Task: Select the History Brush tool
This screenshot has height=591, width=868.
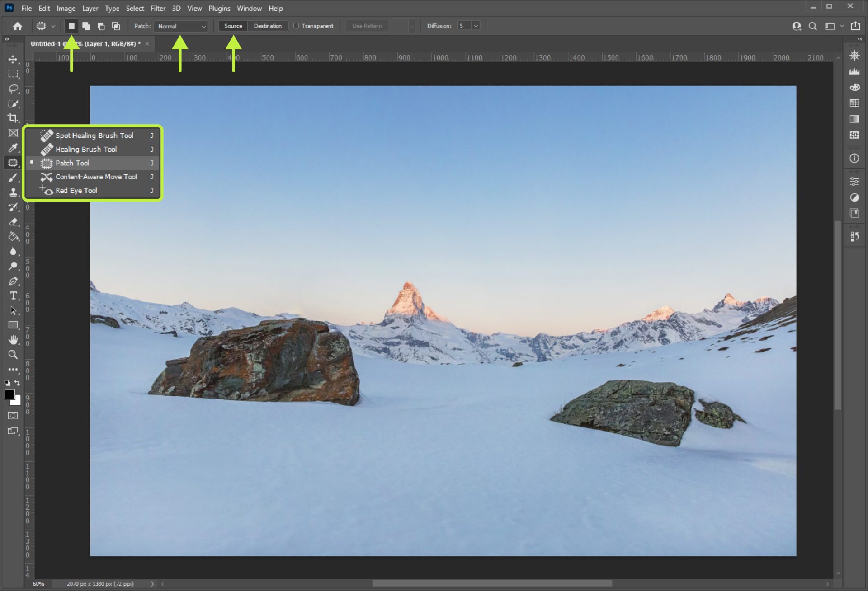Action: click(x=13, y=207)
